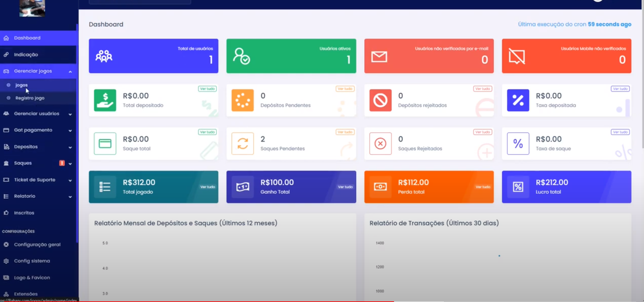644x302 pixels.
Task: Open the Jogos submenu item
Action: 21,85
